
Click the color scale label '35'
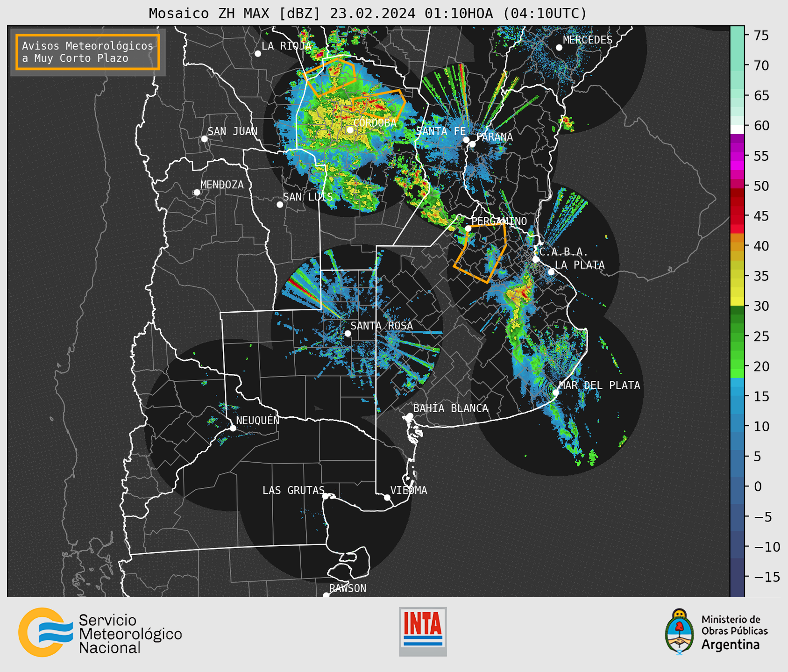761,276
